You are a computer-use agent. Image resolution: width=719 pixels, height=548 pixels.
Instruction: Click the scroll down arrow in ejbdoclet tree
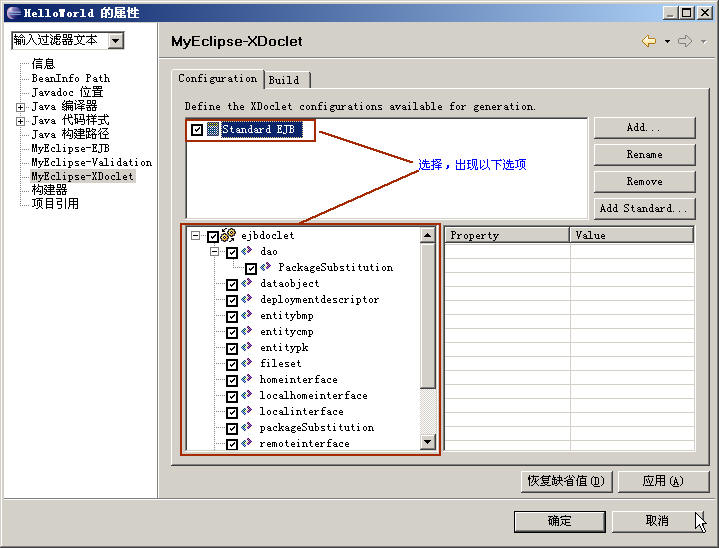(427, 442)
